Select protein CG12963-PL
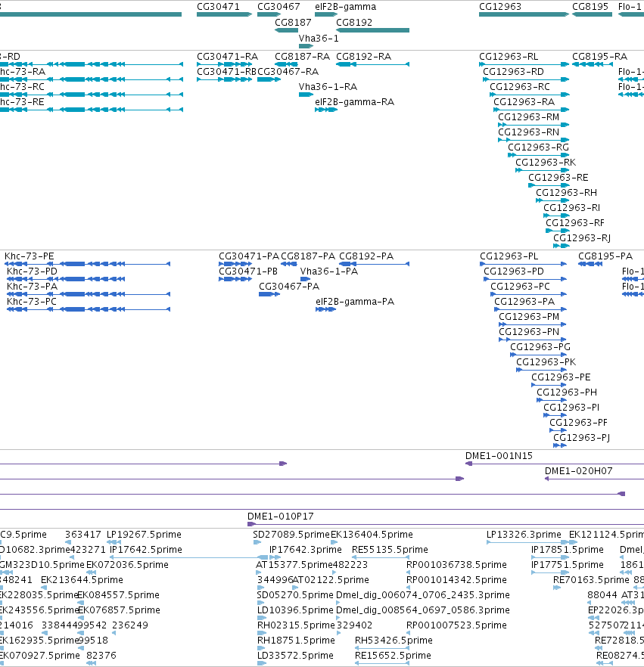Screen dimensions: 644x667 [523, 264]
